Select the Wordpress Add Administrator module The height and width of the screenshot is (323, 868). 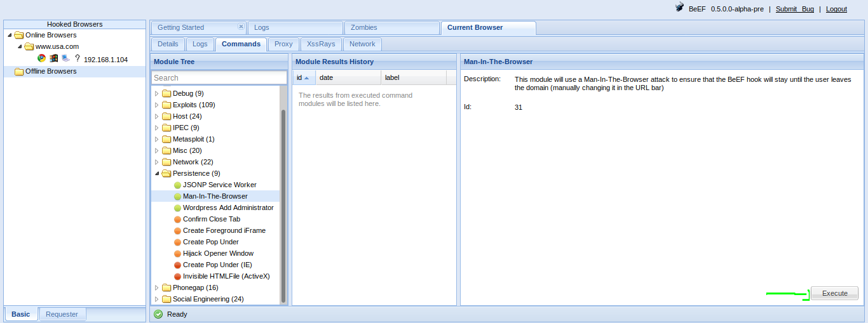click(x=228, y=208)
